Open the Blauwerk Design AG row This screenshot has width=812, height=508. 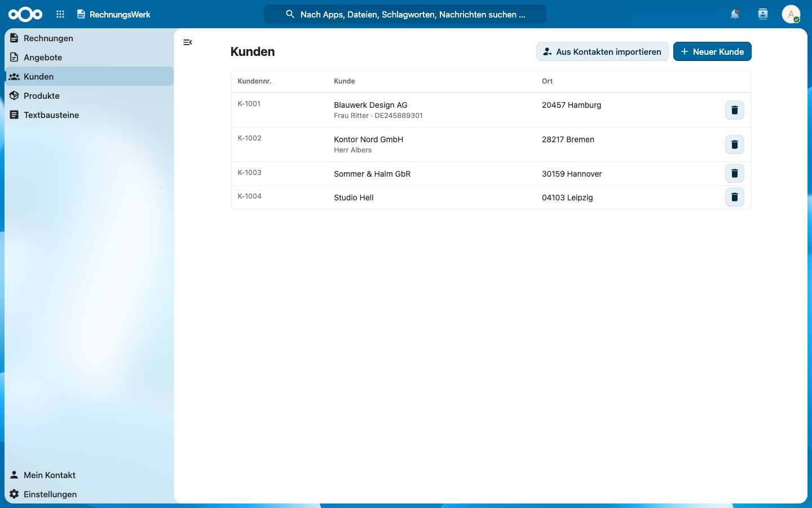point(491,110)
